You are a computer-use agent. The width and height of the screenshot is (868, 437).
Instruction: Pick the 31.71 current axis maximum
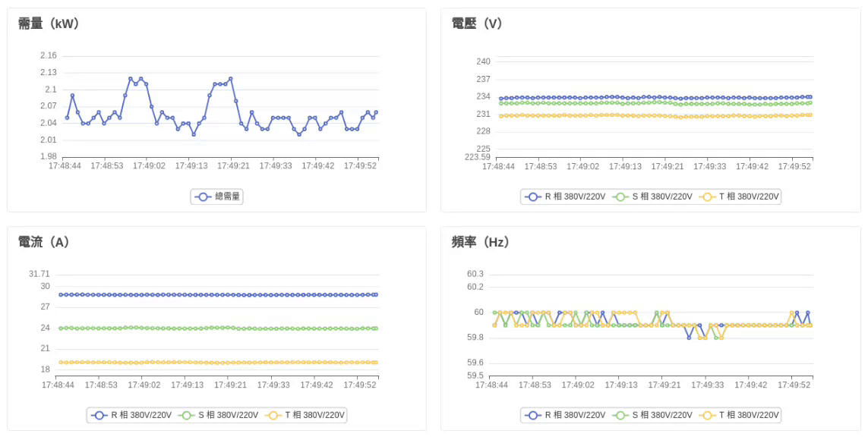point(39,274)
